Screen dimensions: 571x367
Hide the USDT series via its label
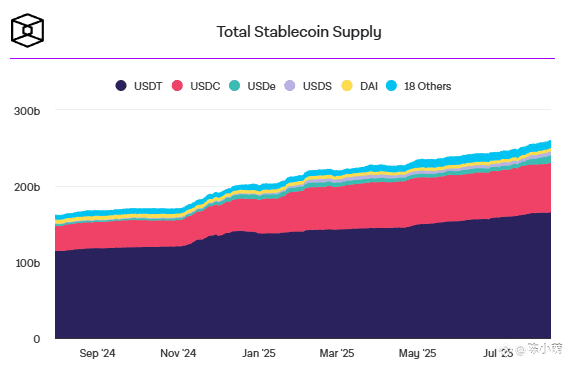pyautogui.click(x=148, y=86)
